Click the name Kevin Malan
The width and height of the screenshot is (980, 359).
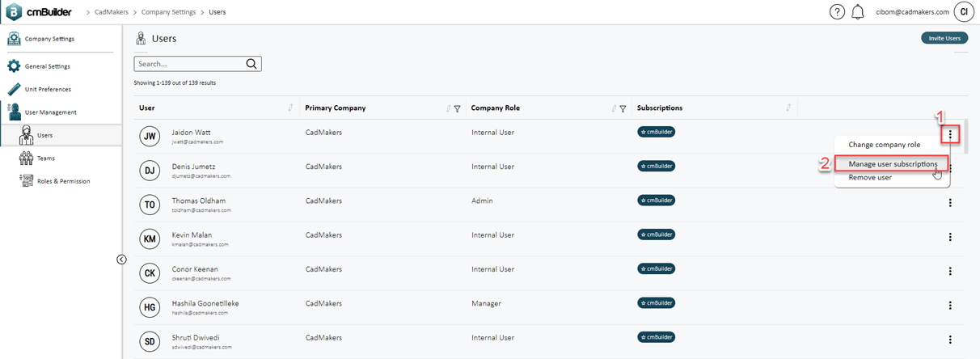tap(192, 234)
